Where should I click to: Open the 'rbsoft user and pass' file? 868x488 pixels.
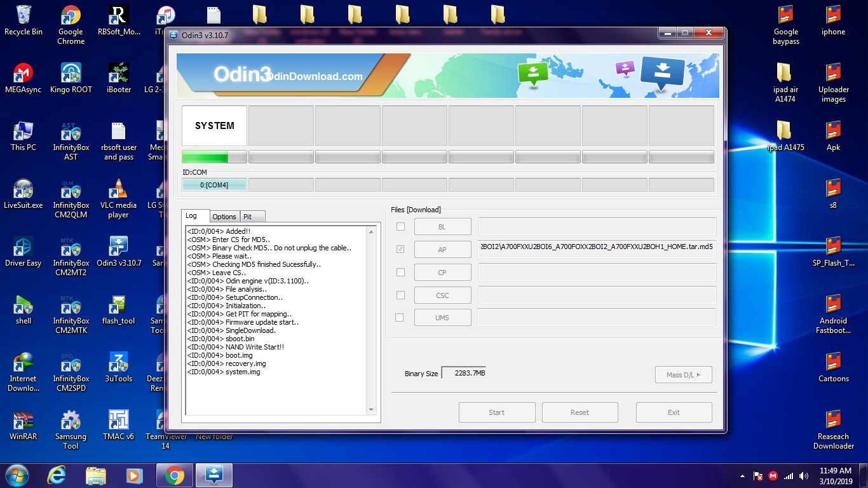(119, 141)
